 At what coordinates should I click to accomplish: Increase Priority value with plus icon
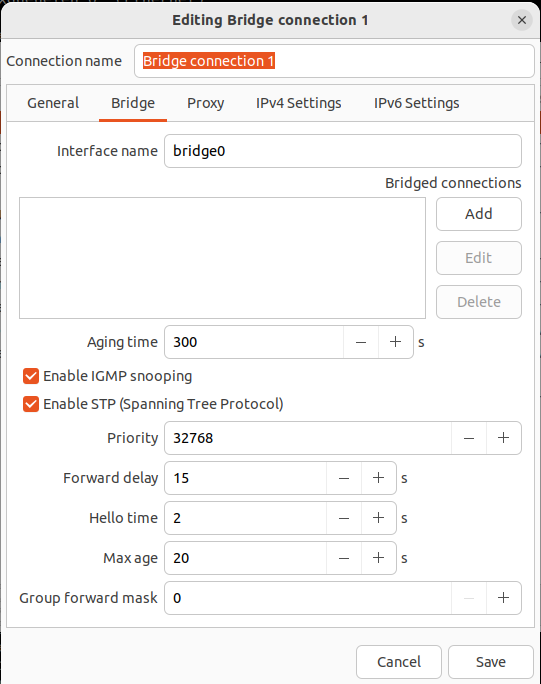[503, 438]
